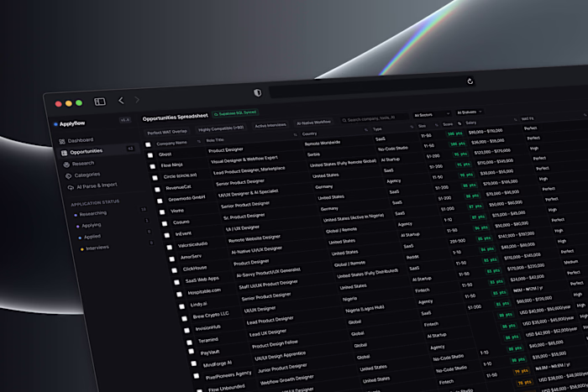Click the PixelPioneers Agency company cell
The image size is (588, 392).
[x=228, y=374]
